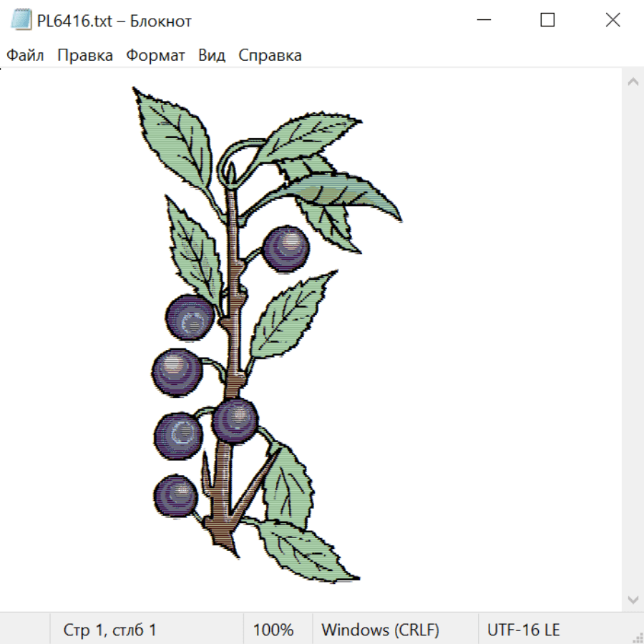The image size is (644, 644).
Task: Click the vertical scrollbar track
Action: pyautogui.click(x=633, y=340)
